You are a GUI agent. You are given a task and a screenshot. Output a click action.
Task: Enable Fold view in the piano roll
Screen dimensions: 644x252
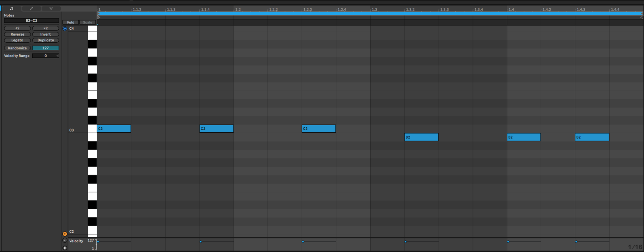pyautogui.click(x=70, y=22)
